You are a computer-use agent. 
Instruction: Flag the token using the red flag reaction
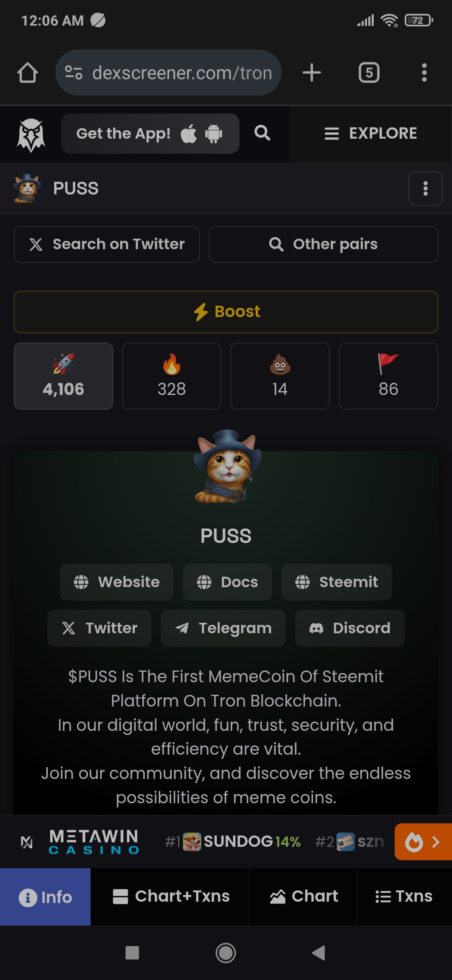(388, 376)
